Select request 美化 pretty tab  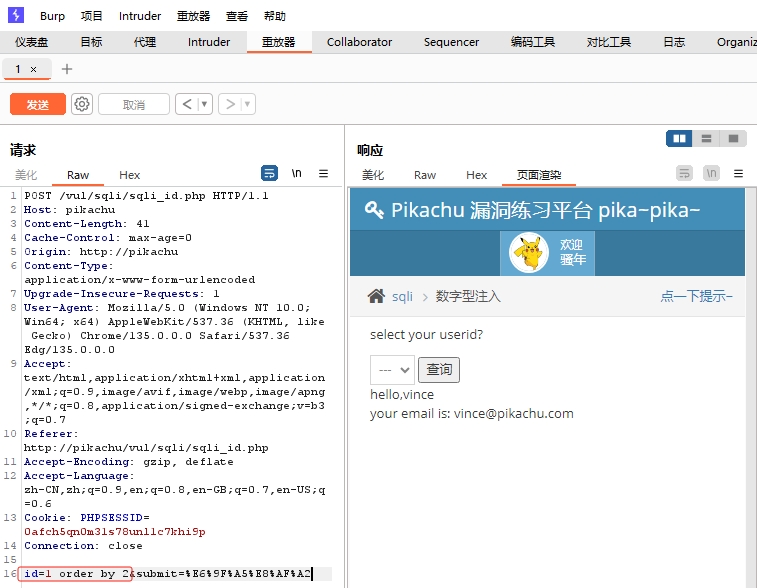pyautogui.click(x=26, y=175)
